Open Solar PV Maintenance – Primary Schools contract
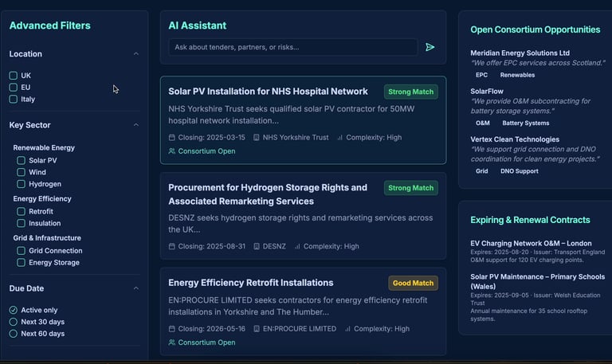Screen dimensions: 612x364 (x=537, y=281)
